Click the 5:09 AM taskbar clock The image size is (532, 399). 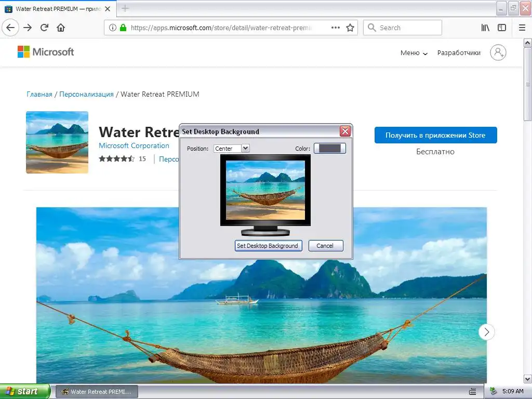click(x=513, y=391)
